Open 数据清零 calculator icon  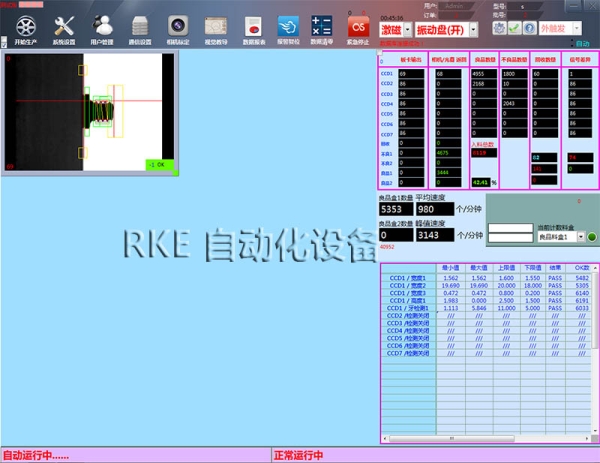322,25
